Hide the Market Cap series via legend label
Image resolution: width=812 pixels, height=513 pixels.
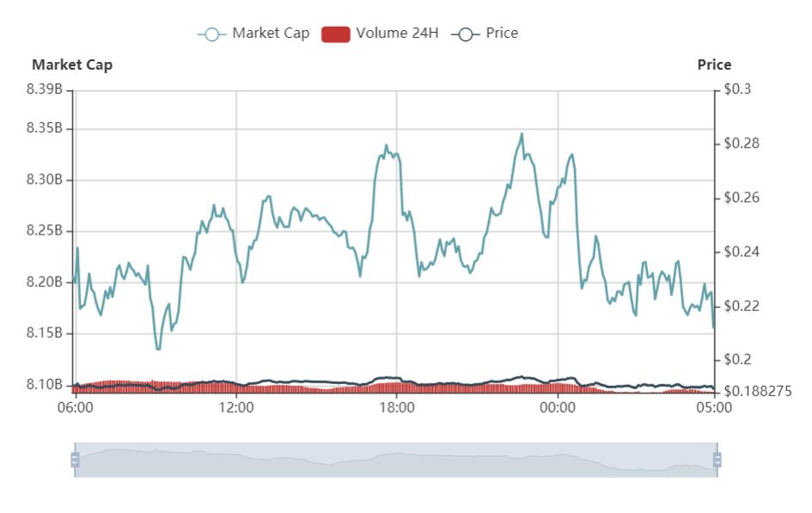(271, 34)
